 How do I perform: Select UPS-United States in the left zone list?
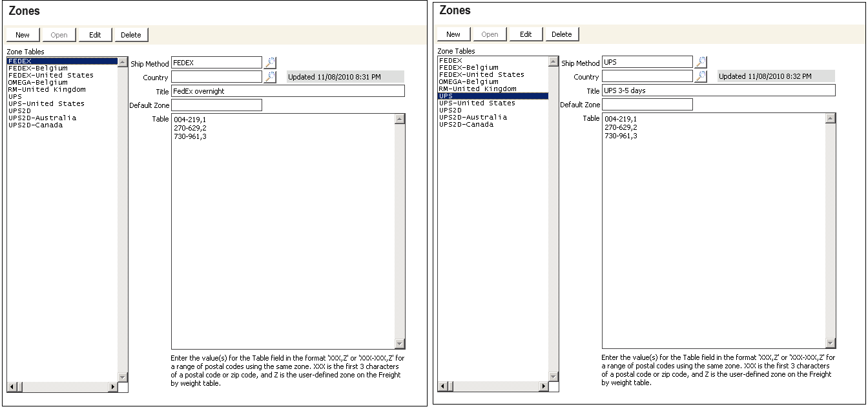pos(62,103)
